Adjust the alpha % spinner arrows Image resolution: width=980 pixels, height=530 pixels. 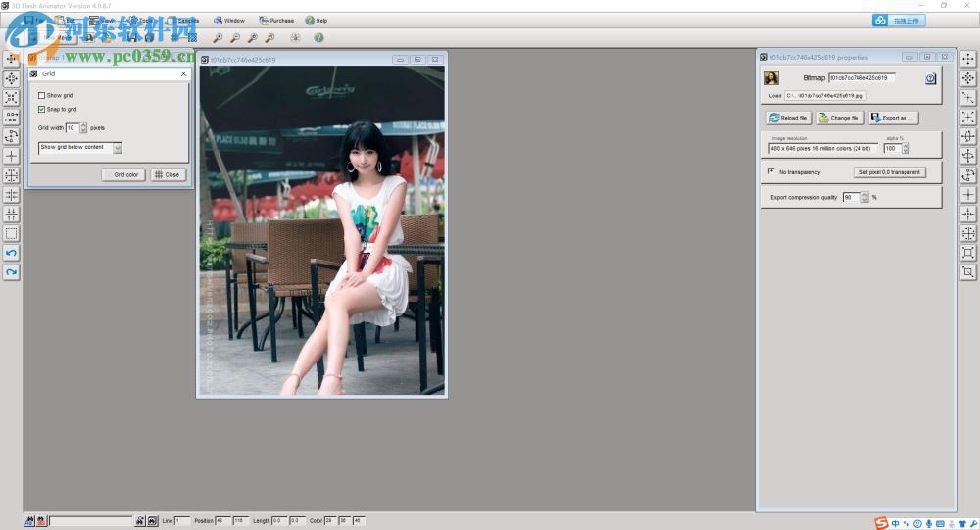point(906,149)
